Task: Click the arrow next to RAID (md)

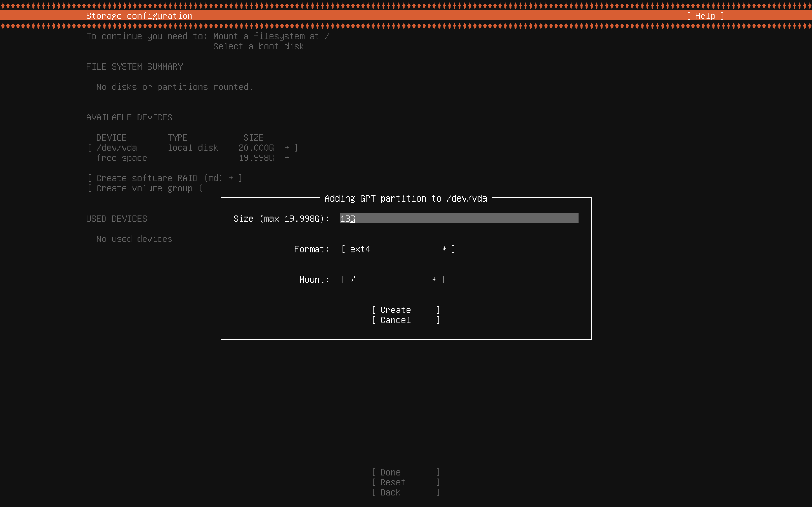Action: [x=231, y=178]
